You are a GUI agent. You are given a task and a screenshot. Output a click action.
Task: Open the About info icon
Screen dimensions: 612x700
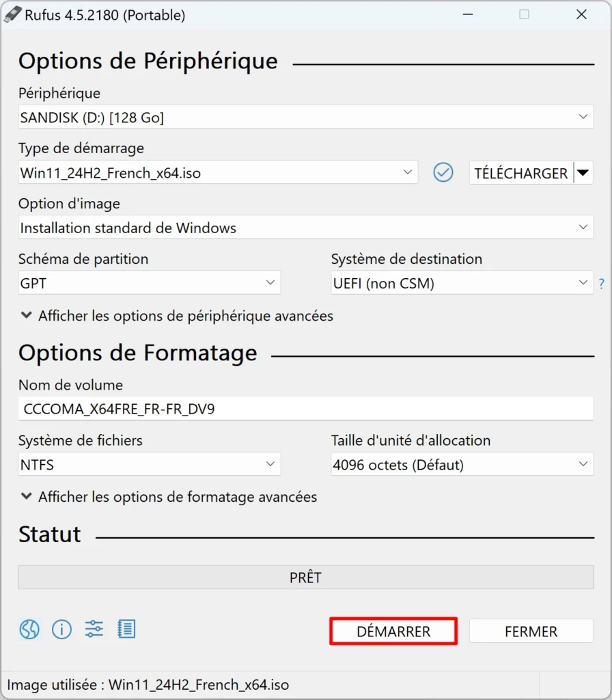coord(61,630)
